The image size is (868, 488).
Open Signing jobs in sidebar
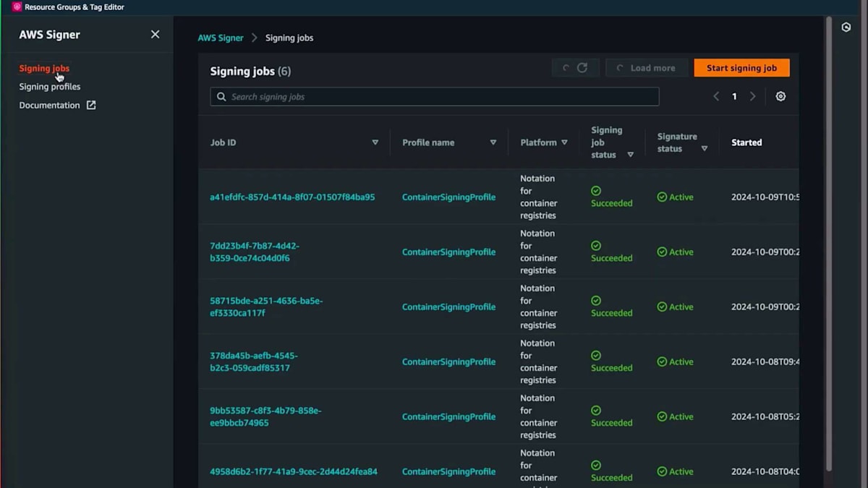44,69
